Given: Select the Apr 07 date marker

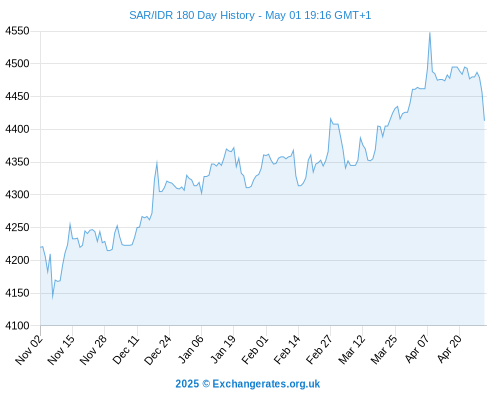Looking at the screenshot, I should pyautogui.click(x=417, y=349).
